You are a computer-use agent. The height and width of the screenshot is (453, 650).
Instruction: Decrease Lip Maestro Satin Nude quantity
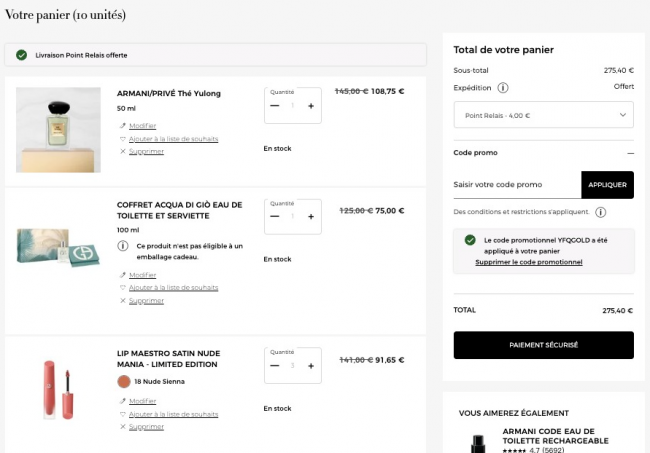[x=275, y=365]
